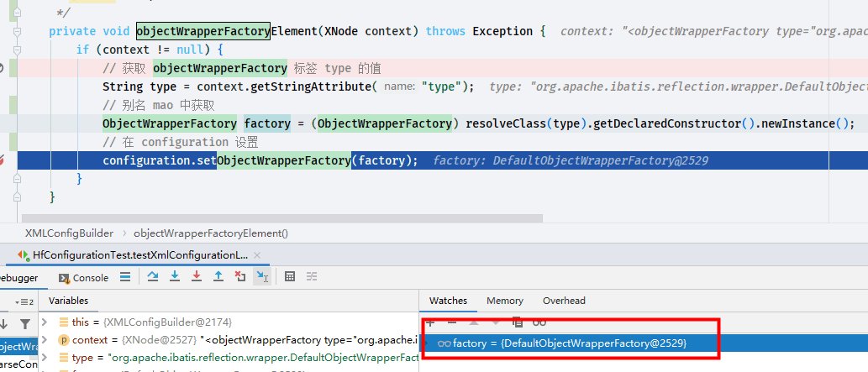Viewport: 868px width, 372px height.
Task: Click the blue Step Into arrow icon
Action: click(x=175, y=276)
